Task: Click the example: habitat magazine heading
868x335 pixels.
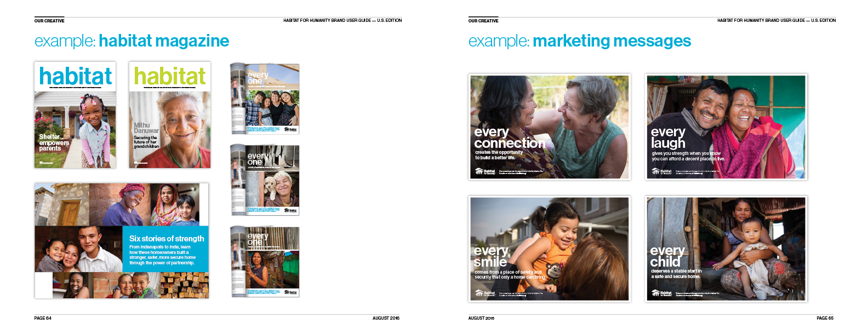Action: click(132, 41)
